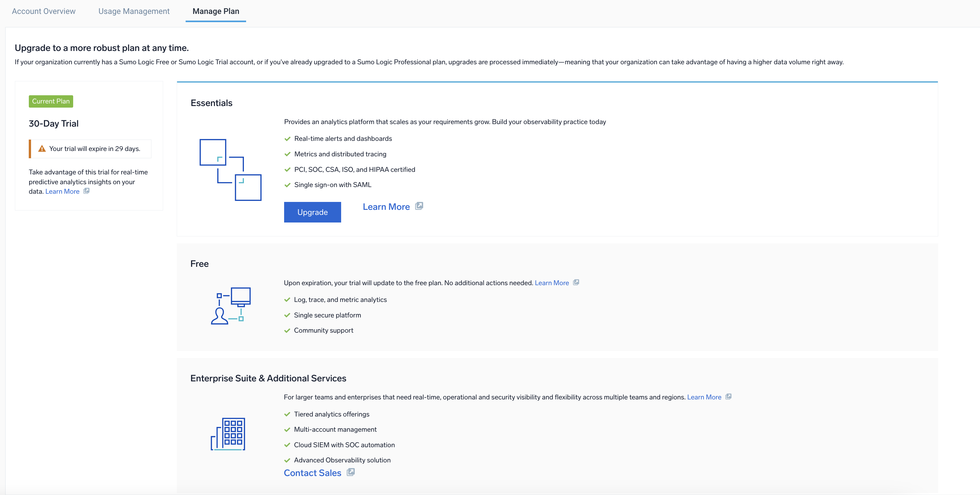Click the Enterprise building illustration
Screen dimensions: 980x495
228,434
